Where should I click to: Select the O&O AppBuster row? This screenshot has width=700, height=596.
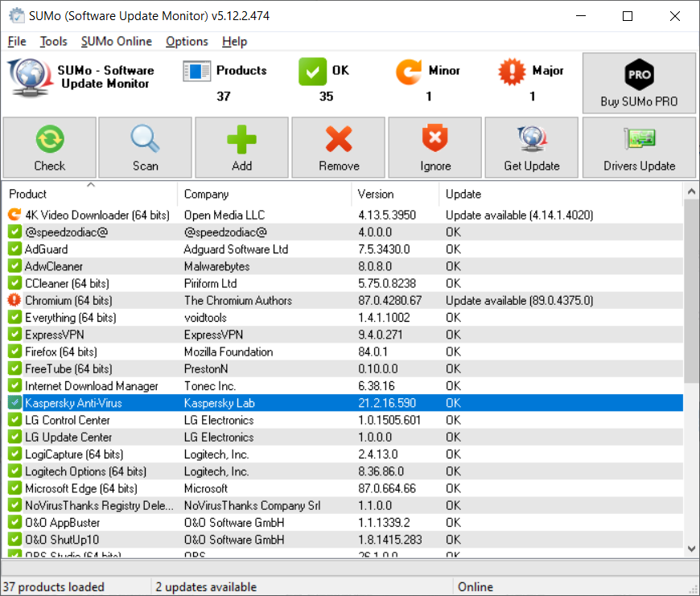[343, 522]
